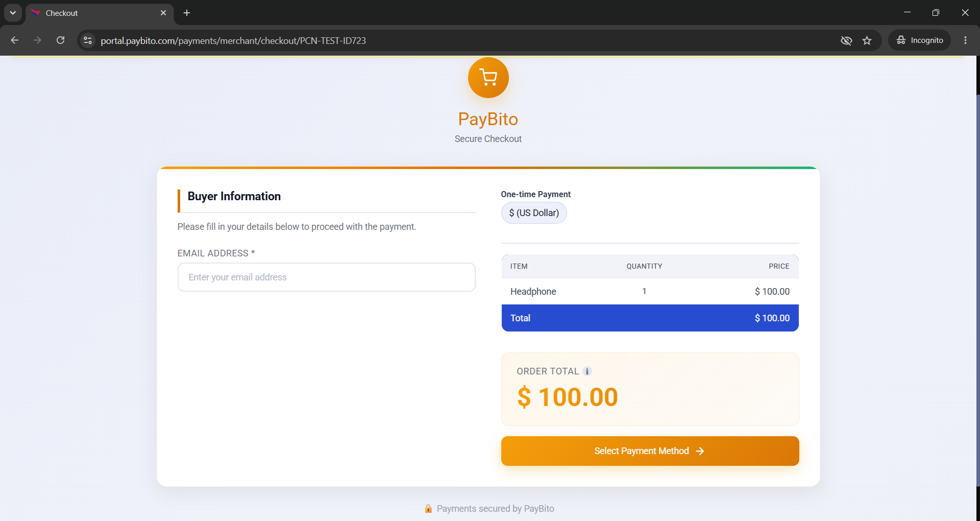Open the Incognito profile button
This screenshot has width=980, height=521.
(920, 40)
